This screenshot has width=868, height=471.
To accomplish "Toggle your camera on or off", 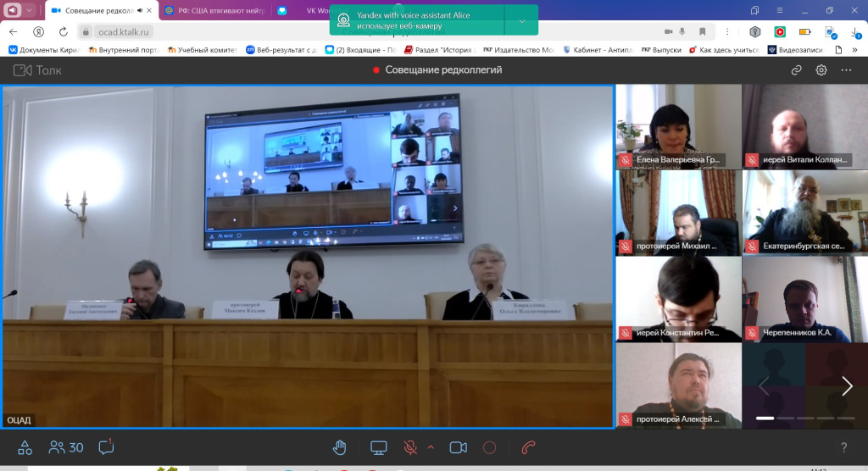I will [x=459, y=447].
